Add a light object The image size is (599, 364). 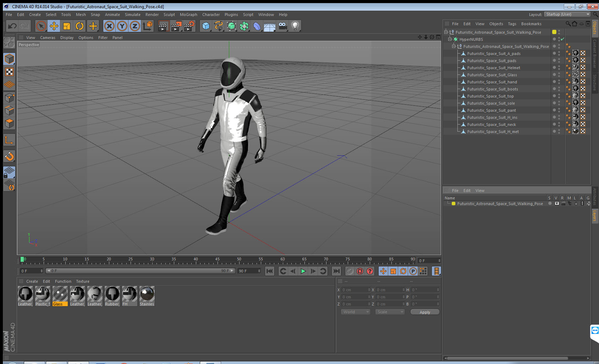(295, 26)
